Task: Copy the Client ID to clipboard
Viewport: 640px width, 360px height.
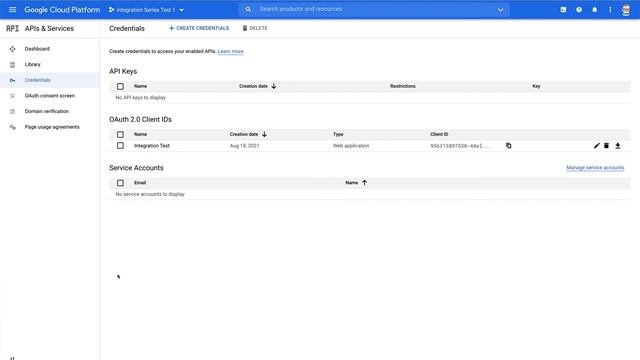Action: coord(509,146)
